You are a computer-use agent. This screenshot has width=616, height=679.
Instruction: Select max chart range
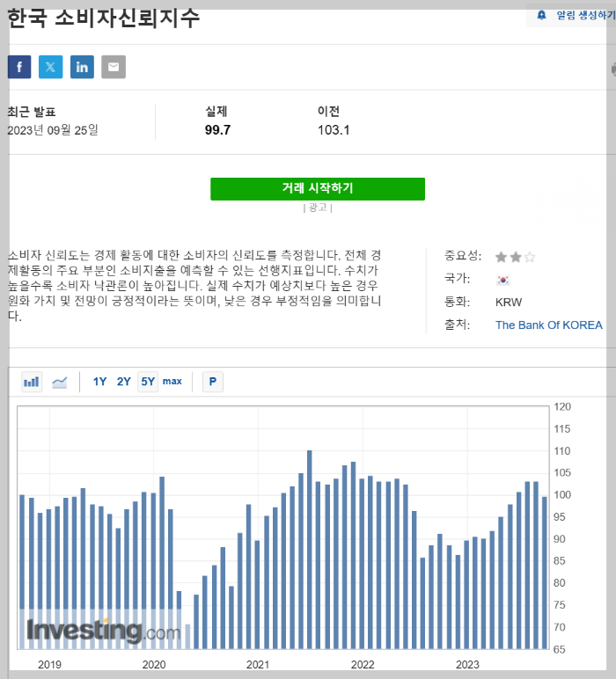tap(172, 382)
